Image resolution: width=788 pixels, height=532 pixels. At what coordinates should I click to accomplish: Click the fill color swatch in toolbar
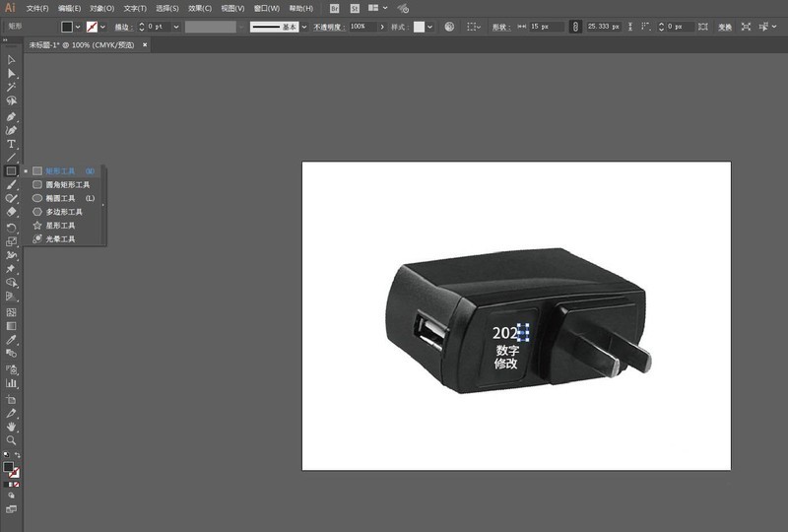9,467
